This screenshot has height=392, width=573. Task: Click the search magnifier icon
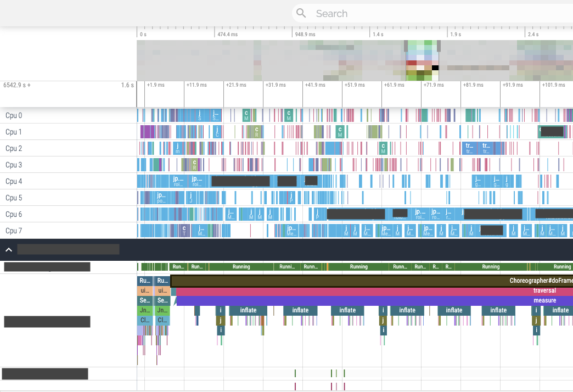301,13
